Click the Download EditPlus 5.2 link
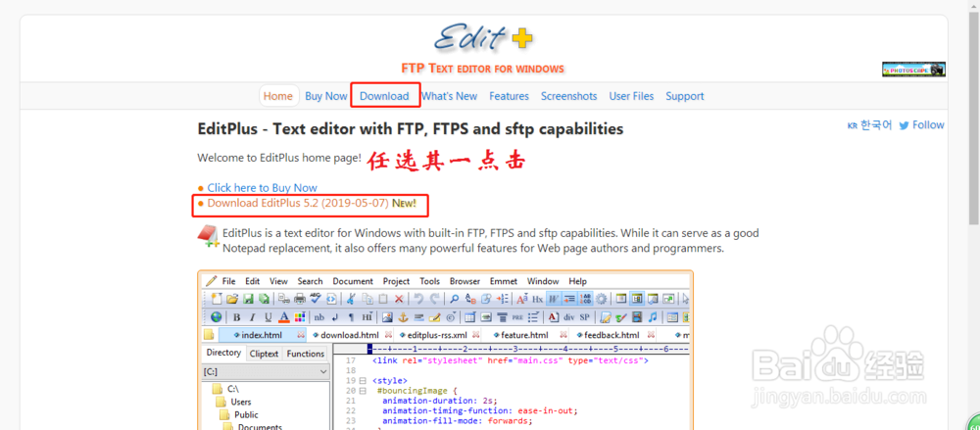 coord(298,203)
